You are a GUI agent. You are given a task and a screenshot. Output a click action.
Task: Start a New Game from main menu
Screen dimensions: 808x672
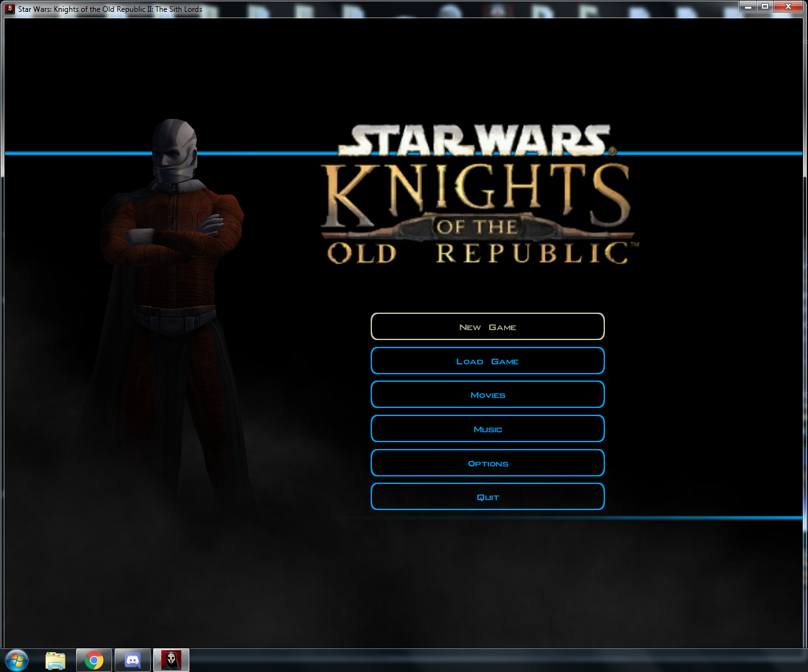click(x=487, y=327)
